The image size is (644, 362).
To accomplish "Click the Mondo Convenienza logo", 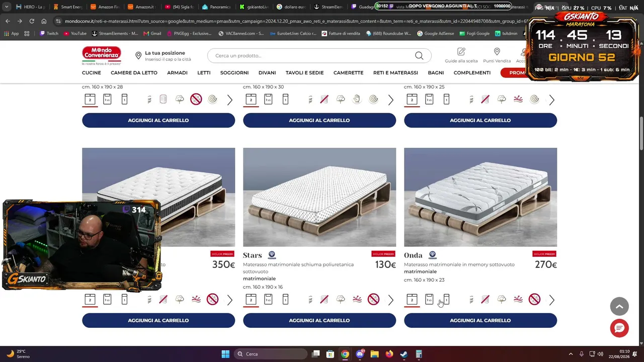I will (x=102, y=56).
